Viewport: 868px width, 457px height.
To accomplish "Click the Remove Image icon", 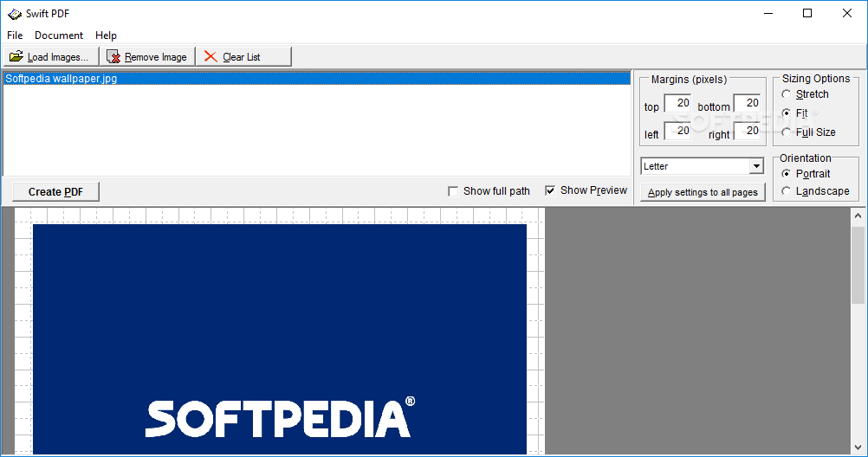I will point(113,56).
